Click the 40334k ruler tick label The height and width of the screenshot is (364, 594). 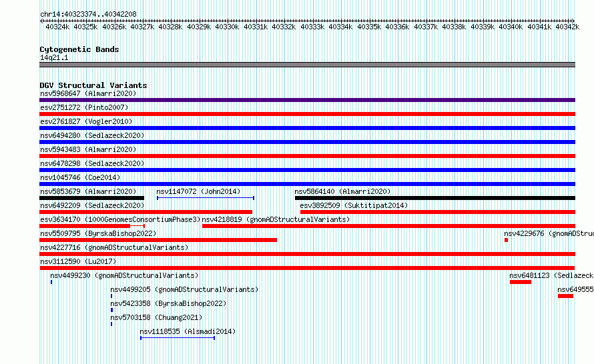(x=340, y=27)
